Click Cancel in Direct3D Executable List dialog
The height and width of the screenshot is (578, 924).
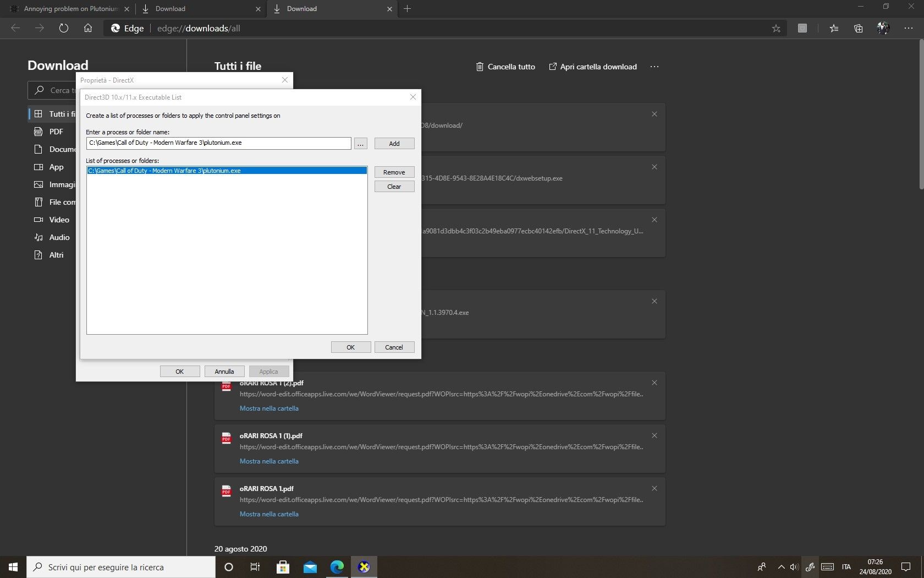point(394,347)
